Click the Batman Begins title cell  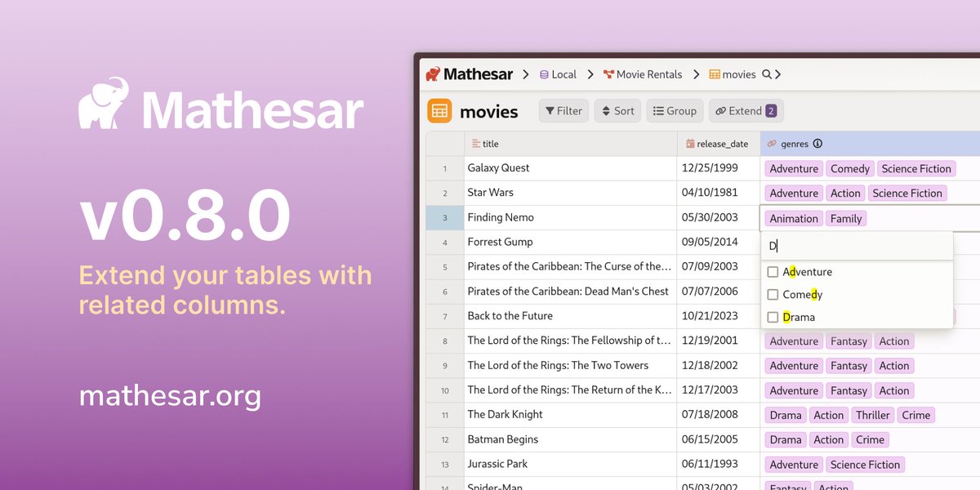click(x=571, y=439)
